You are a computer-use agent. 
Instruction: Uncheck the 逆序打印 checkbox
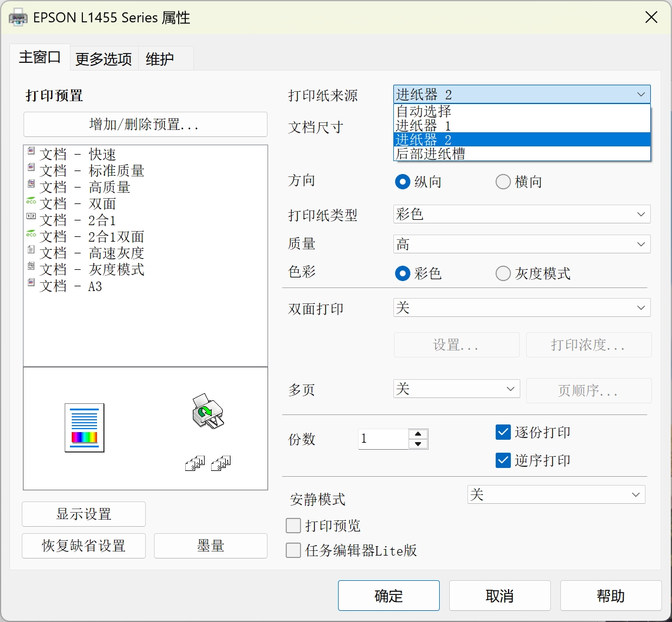click(503, 460)
